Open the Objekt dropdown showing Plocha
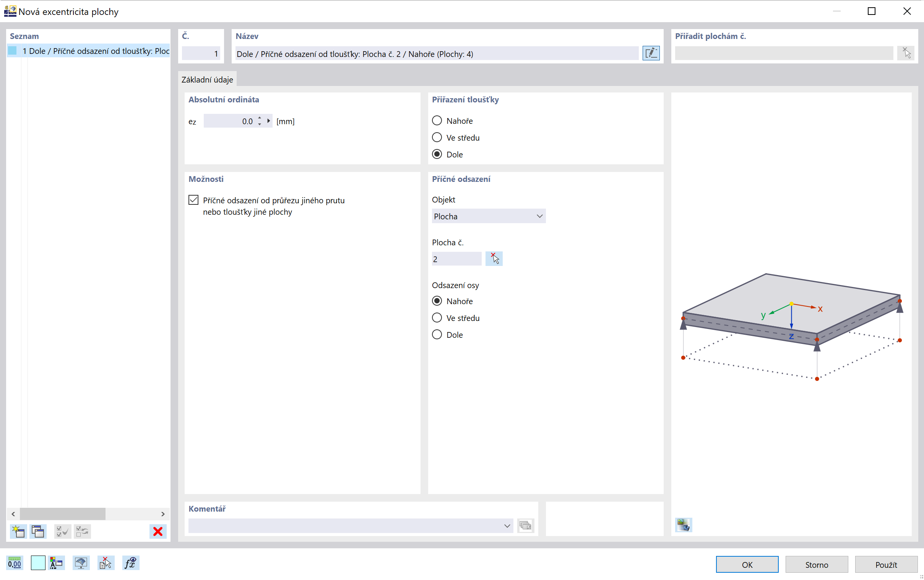924x580 pixels. click(x=488, y=216)
